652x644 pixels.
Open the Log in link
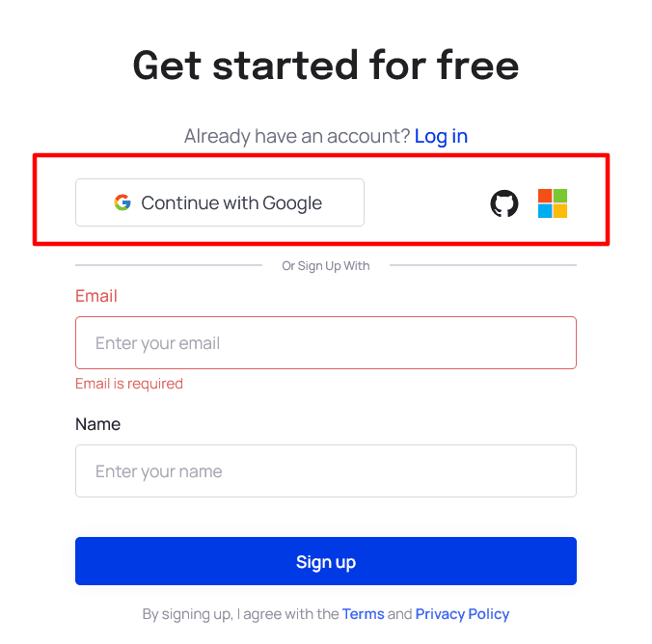click(x=441, y=136)
